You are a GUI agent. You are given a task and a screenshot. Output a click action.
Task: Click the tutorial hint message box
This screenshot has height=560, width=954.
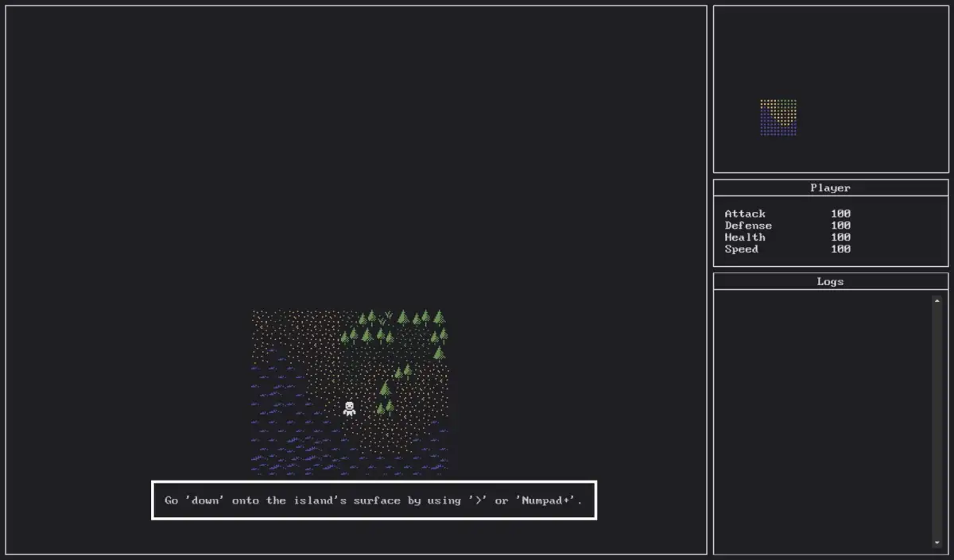click(x=374, y=500)
